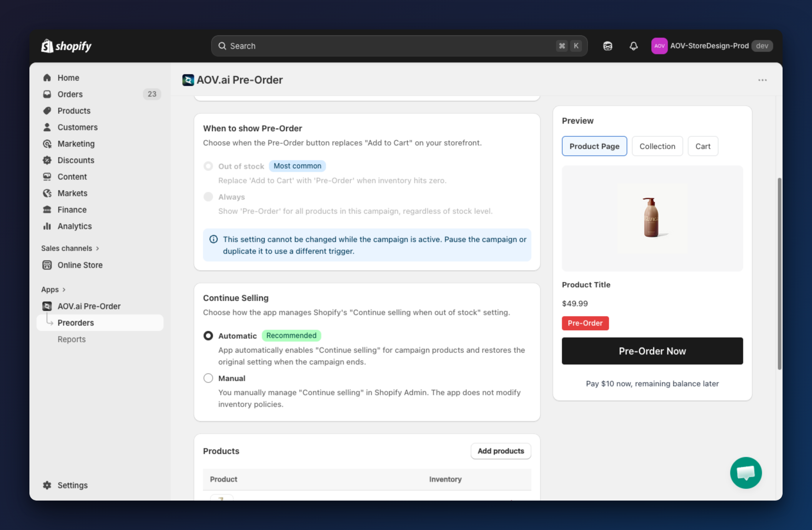Select the Automatic continue selling option

tap(208, 336)
